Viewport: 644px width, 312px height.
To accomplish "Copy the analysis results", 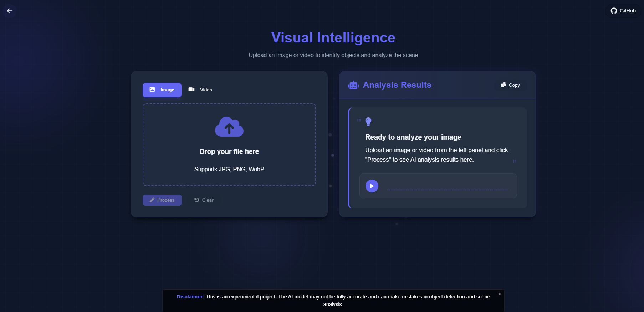I will pyautogui.click(x=510, y=85).
